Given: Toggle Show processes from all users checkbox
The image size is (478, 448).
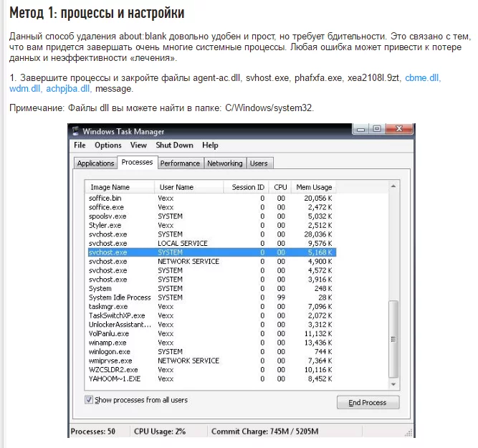Looking at the screenshot, I should 89,399.
